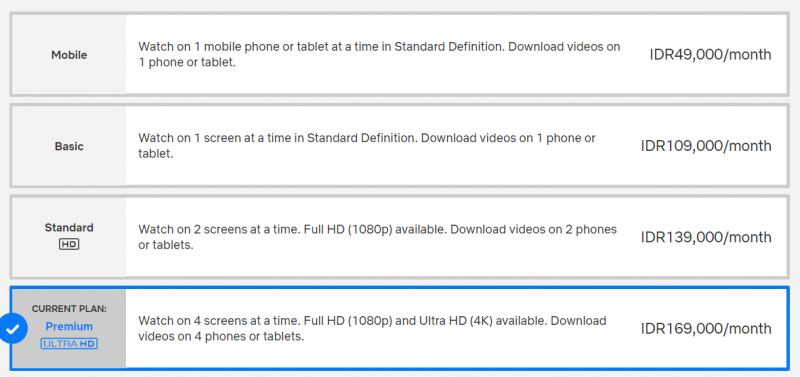Viewport: 800px width, 377px height.
Task: Click the Premium Ultra HD 4K description
Action: (x=372, y=329)
